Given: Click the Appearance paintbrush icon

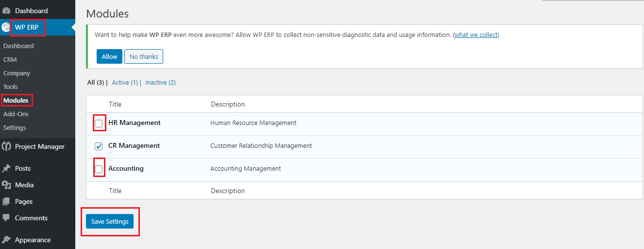Looking at the screenshot, I should (x=6, y=240).
